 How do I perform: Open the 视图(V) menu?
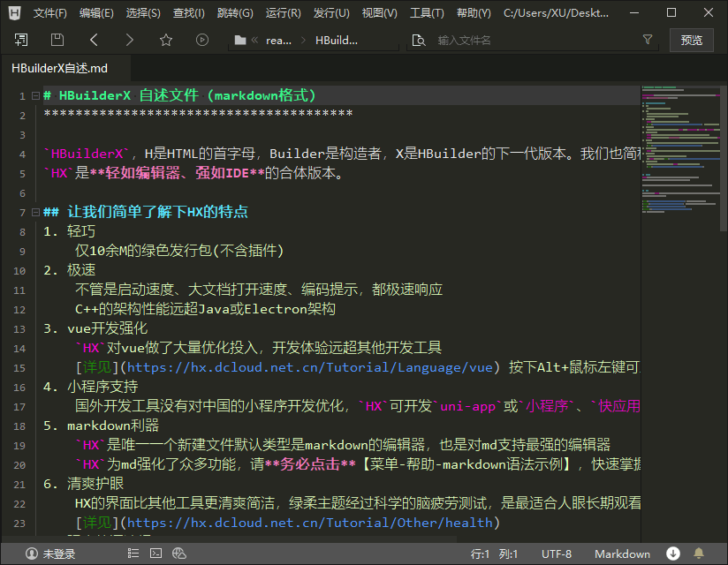[x=379, y=13]
